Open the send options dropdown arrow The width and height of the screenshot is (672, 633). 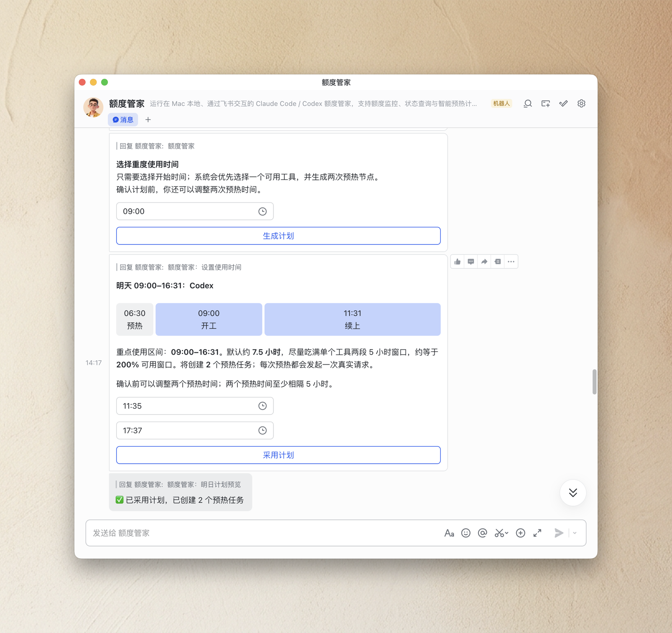pyautogui.click(x=575, y=533)
